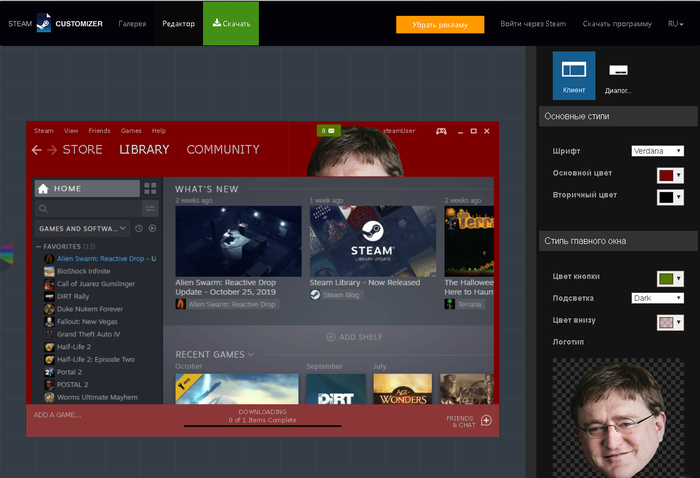This screenshot has height=478, width=700.
Task: Switch to COMMUNITY tab in preview
Action: (223, 150)
